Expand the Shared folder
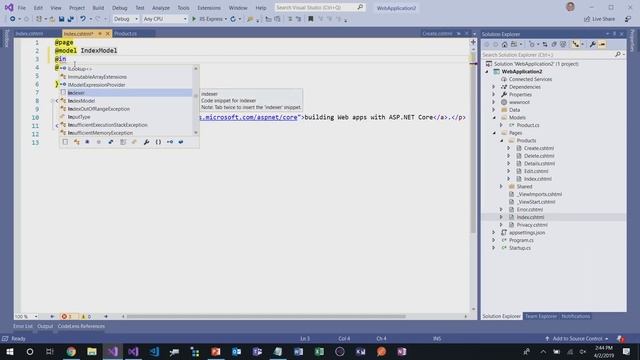 pyautogui.click(x=501, y=187)
